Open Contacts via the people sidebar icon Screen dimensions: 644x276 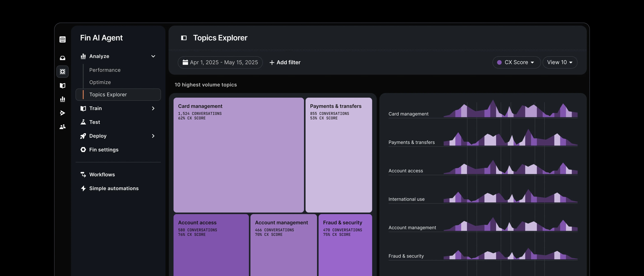click(63, 127)
